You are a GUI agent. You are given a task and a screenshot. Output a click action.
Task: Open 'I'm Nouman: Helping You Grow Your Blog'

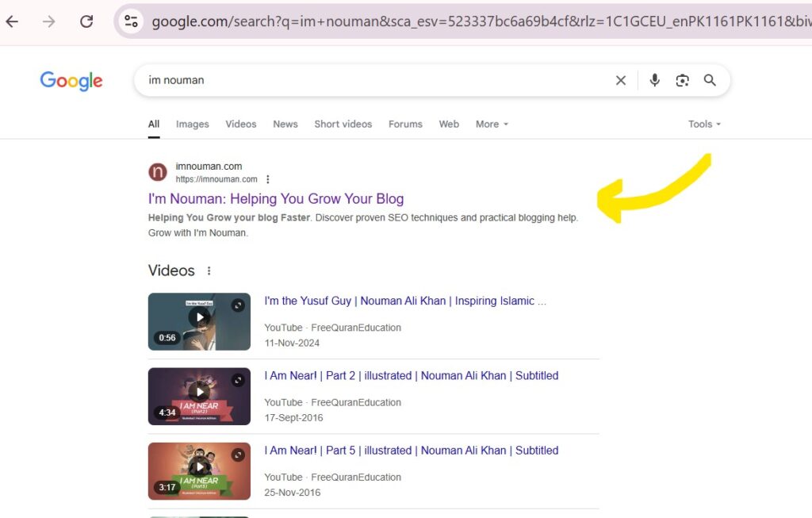tap(276, 199)
